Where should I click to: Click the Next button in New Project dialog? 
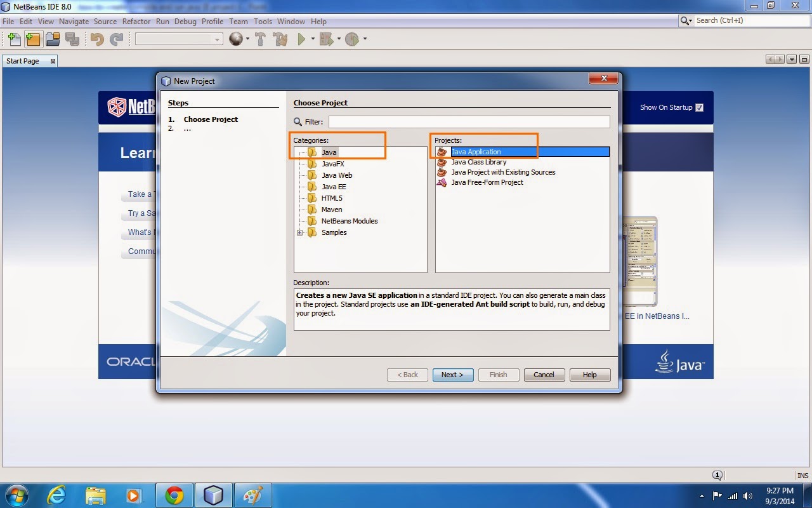point(452,375)
